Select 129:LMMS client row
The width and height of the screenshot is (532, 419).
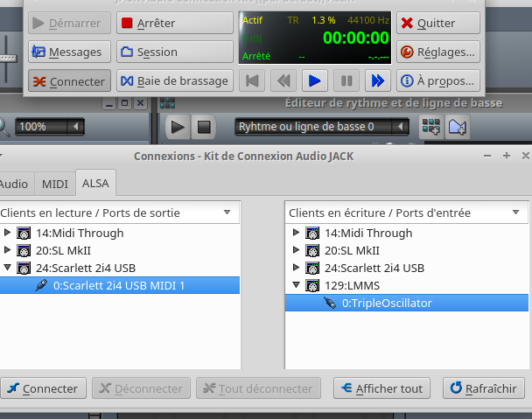pyautogui.click(x=407, y=285)
